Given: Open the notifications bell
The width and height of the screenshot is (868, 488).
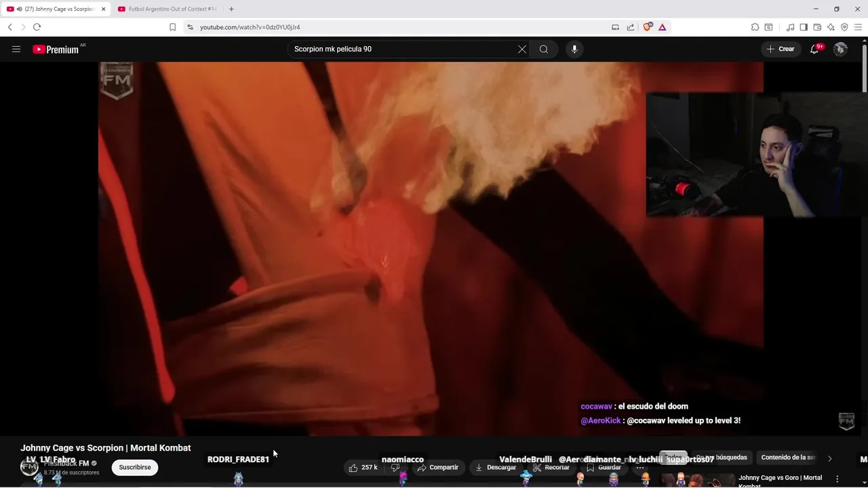Looking at the screenshot, I should point(814,49).
